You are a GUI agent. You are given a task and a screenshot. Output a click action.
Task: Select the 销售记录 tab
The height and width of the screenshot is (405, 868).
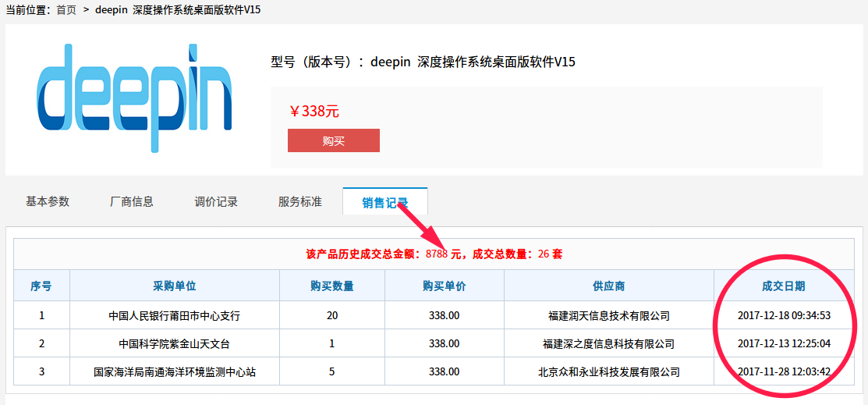pyautogui.click(x=385, y=201)
